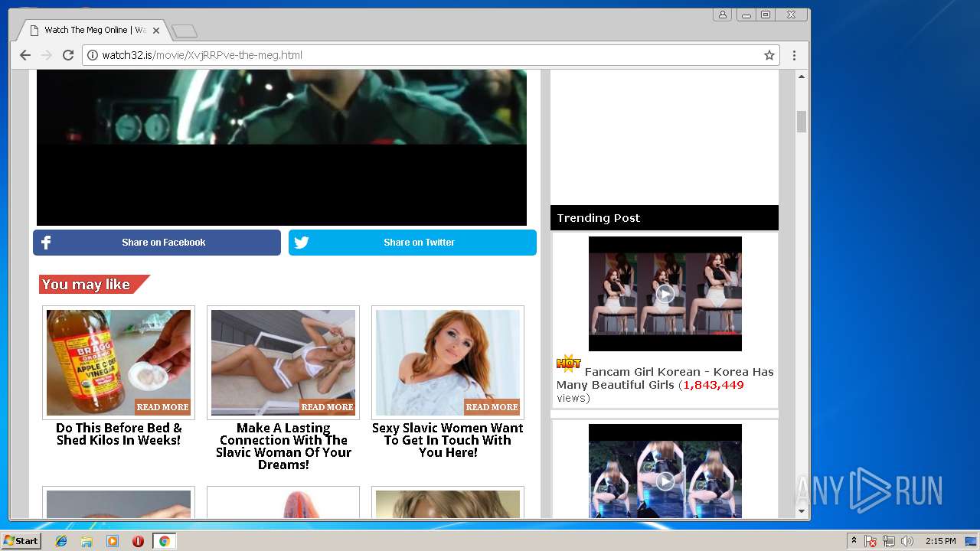Click the video player area
Image resolution: width=980 pixels, height=551 pixels.
(282, 147)
